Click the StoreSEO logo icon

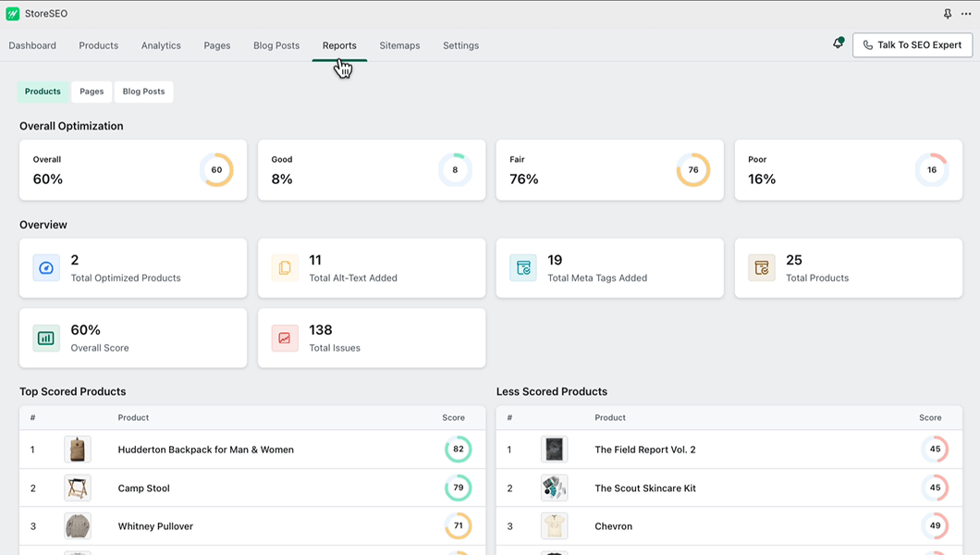tap(12, 14)
